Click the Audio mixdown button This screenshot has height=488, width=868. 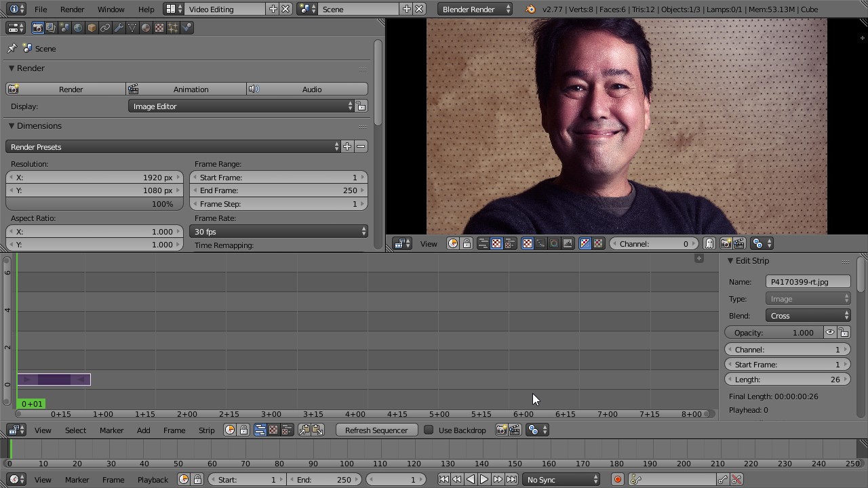(x=307, y=89)
